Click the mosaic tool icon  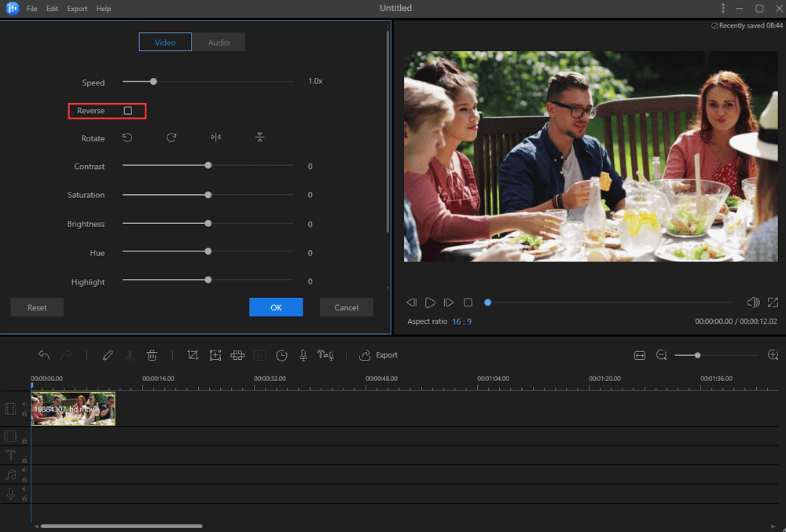pos(237,355)
